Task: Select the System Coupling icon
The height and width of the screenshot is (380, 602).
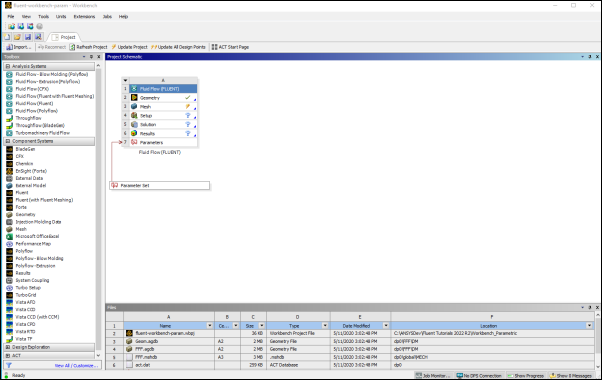Action: (x=9, y=280)
